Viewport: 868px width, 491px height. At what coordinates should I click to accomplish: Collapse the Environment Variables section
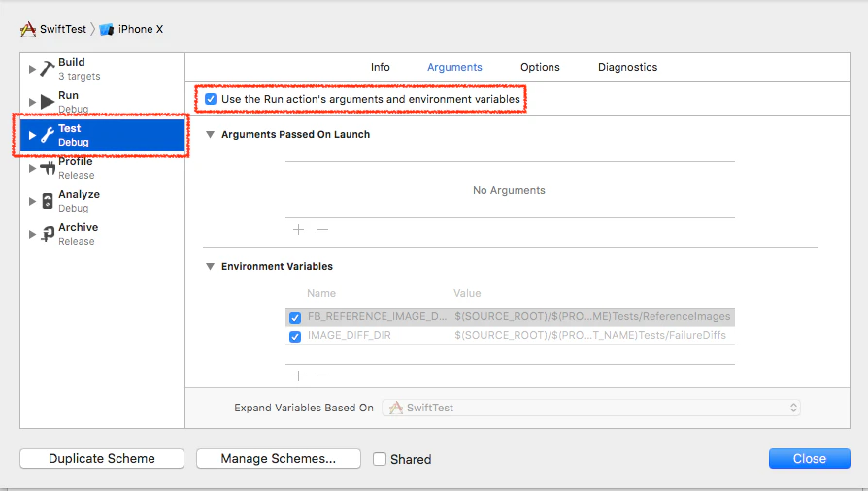click(211, 266)
